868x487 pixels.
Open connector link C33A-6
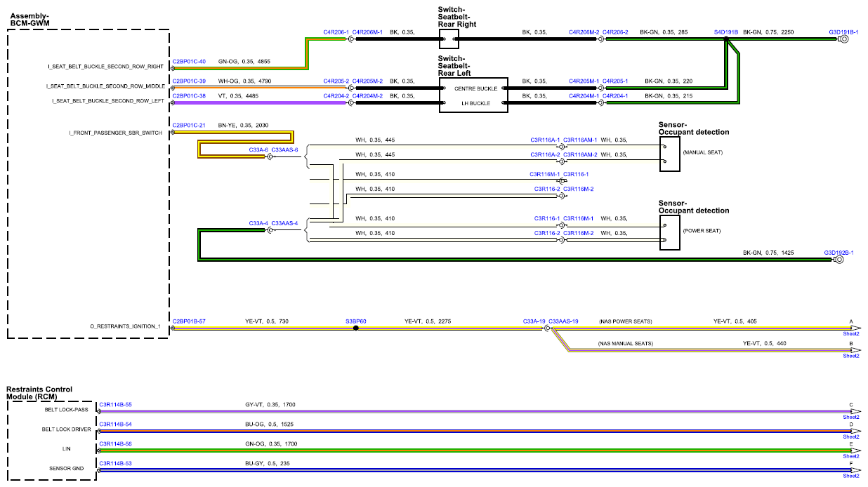(259, 149)
